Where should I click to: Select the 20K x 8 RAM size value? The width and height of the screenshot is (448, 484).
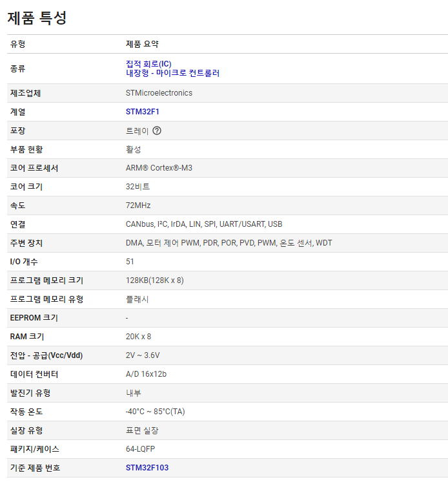pyautogui.click(x=138, y=337)
